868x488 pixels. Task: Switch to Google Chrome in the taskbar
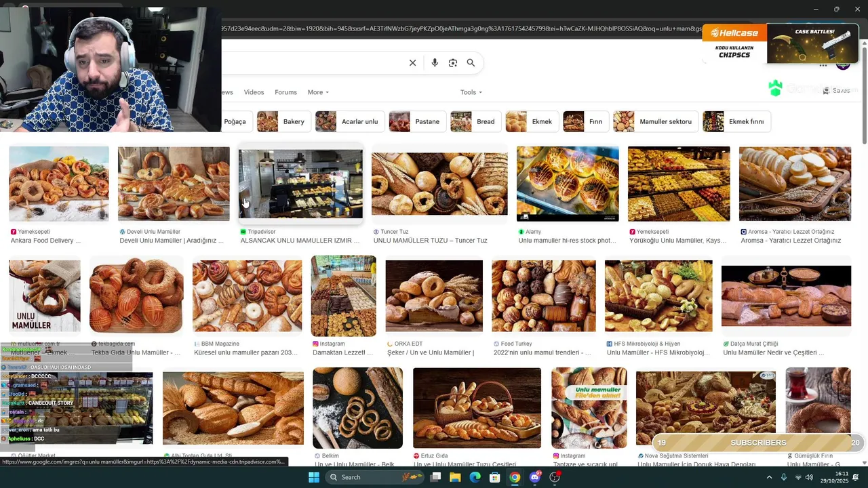tap(515, 477)
